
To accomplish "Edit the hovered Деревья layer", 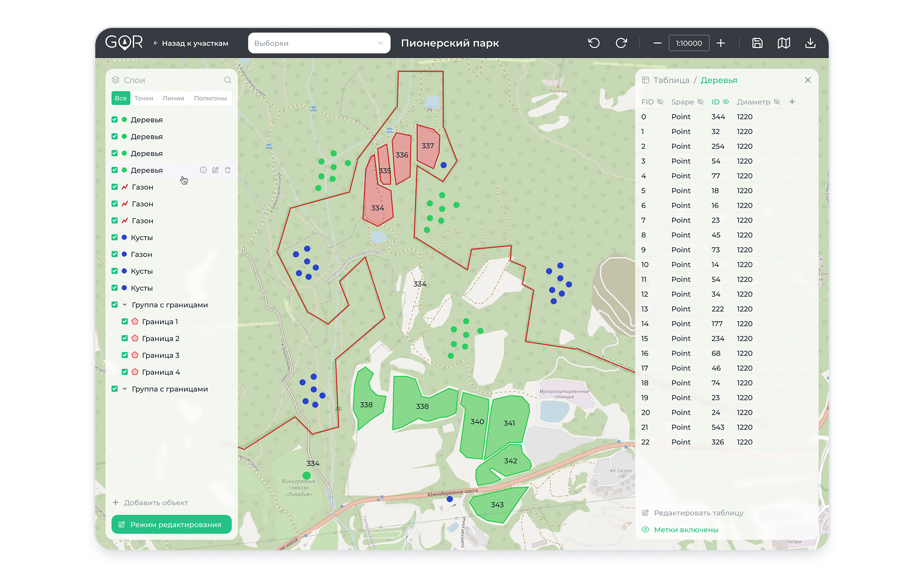I will coord(216,170).
